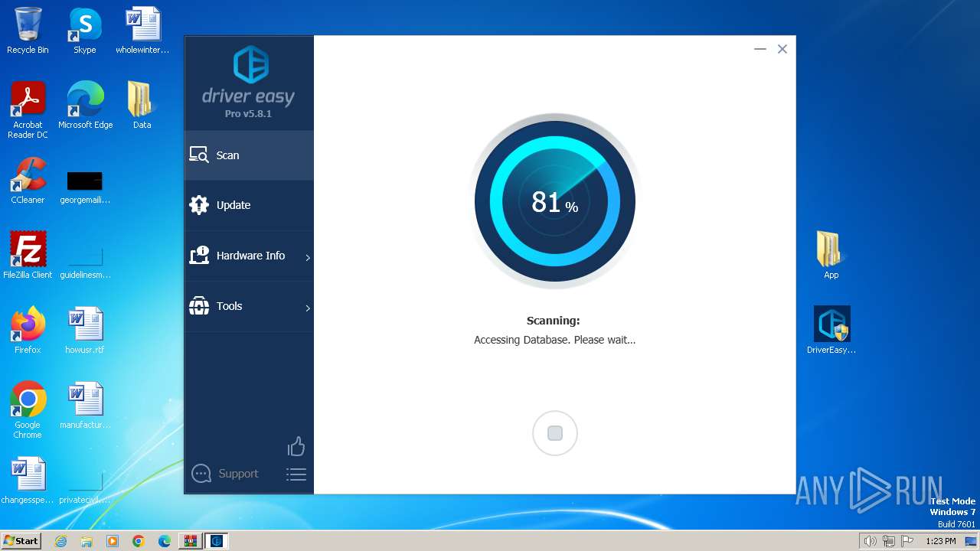
Task: Click the Accessing Database status text
Action: point(555,340)
